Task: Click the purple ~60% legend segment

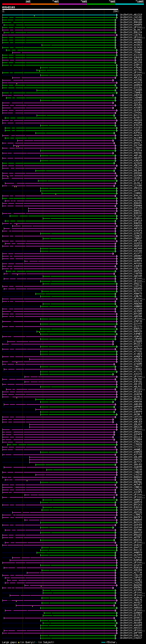Action: (73, 4)
